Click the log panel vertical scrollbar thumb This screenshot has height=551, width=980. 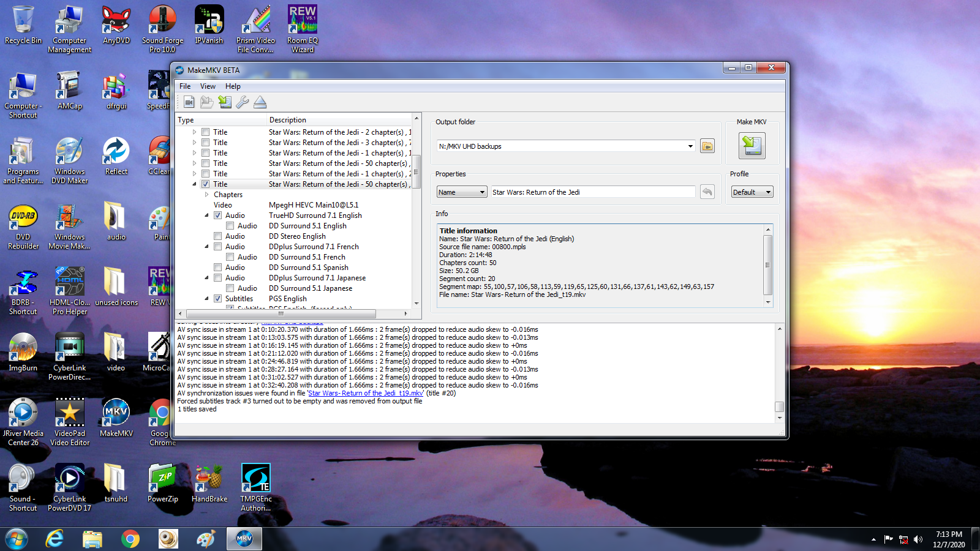click(779, 407)
